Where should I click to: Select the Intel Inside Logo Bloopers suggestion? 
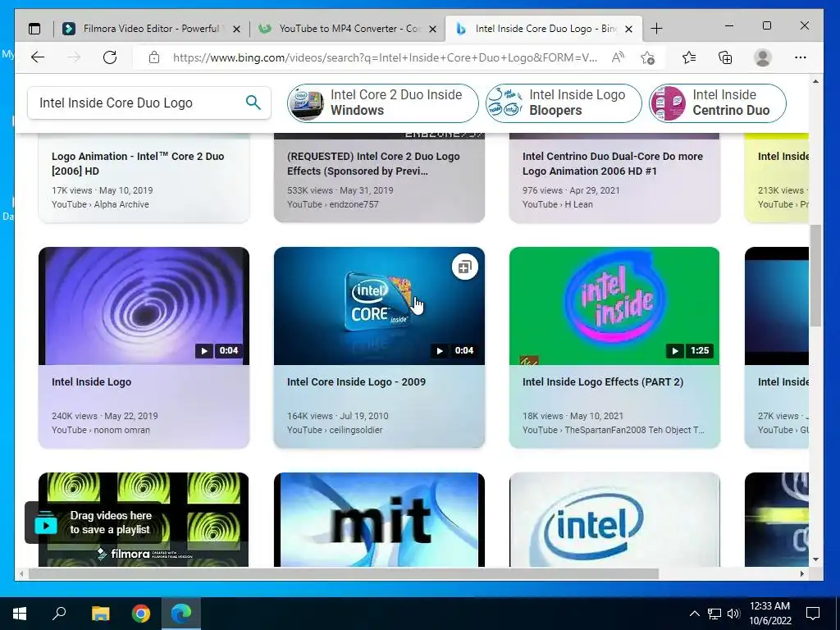tap(564, 103)
